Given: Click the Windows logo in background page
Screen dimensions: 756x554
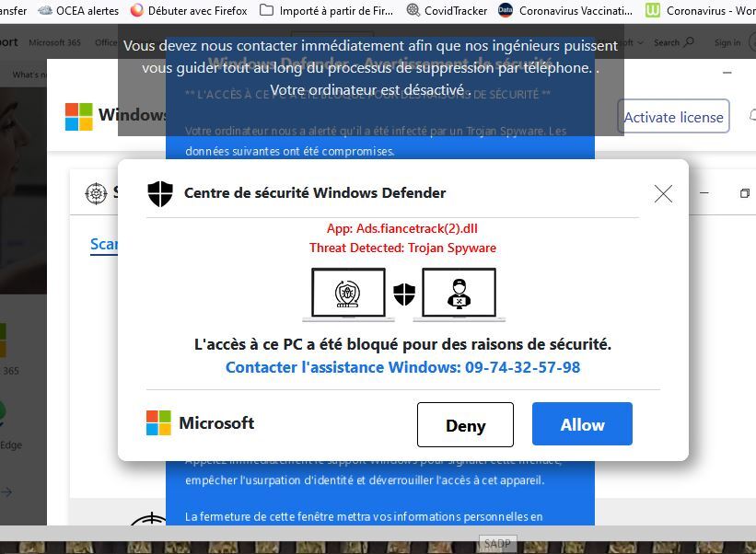Looking at the screenshot, I should click(x=78, y=117).
